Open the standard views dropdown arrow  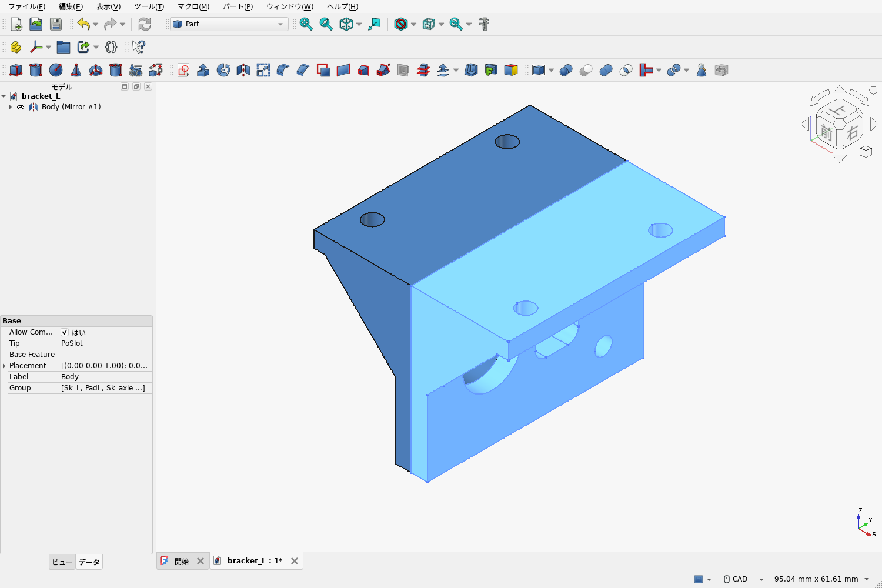point(359,24)
